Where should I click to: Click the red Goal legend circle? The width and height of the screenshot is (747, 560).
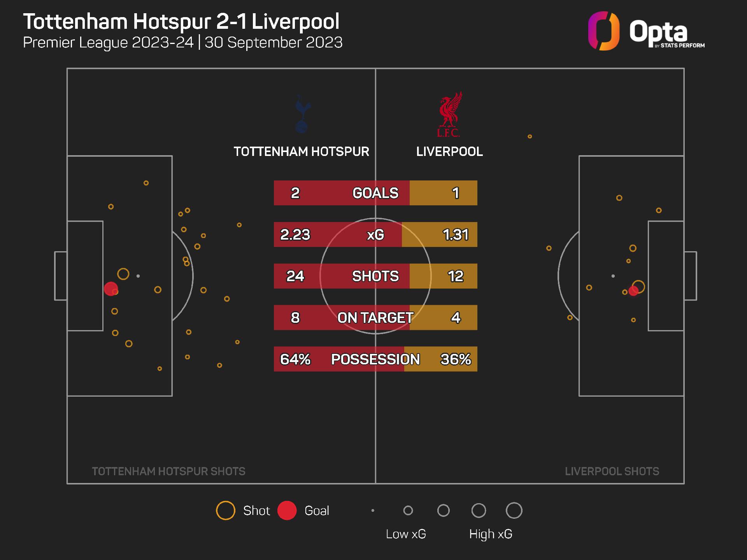pos(287,511)
